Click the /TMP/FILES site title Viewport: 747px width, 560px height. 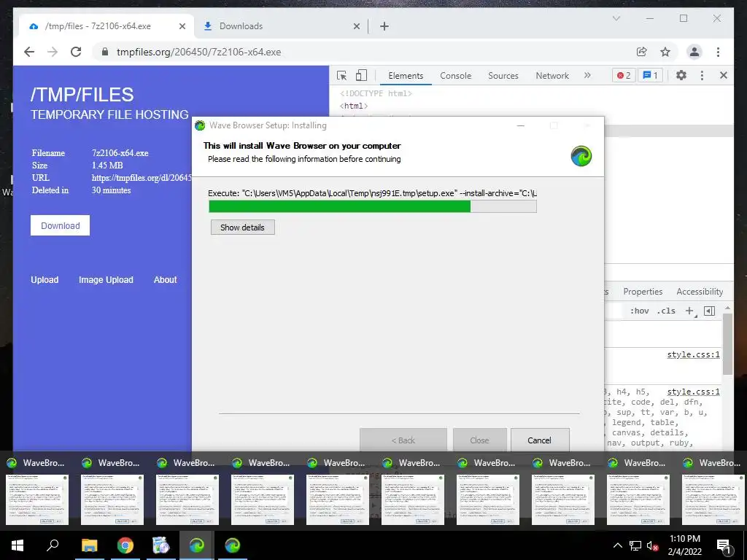tap(82, 95)
